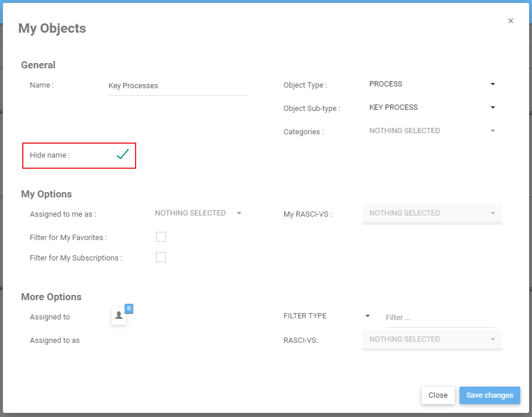Click the Assigned to person icon

(119, 316)
